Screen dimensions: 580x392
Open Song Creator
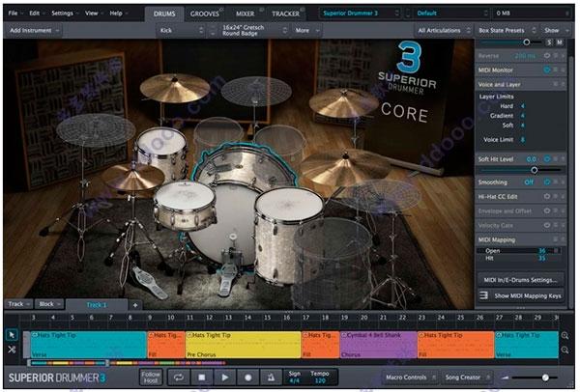467,378
